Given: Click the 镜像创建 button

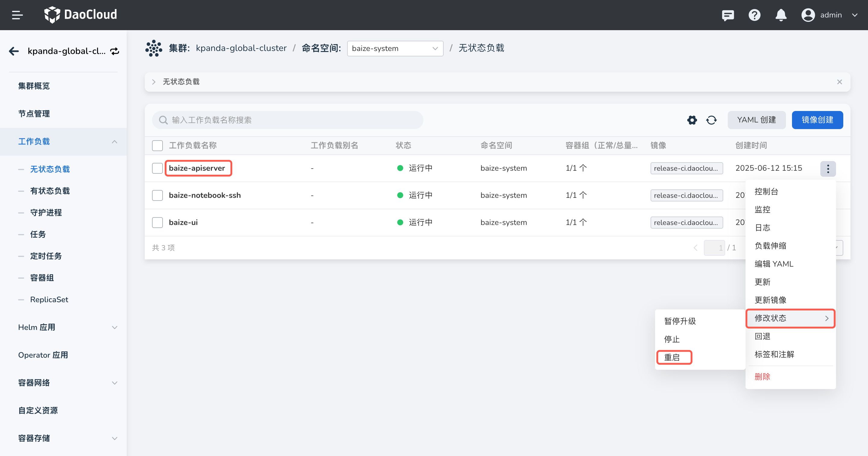Looking at the screenshot, I should (817, 120).
